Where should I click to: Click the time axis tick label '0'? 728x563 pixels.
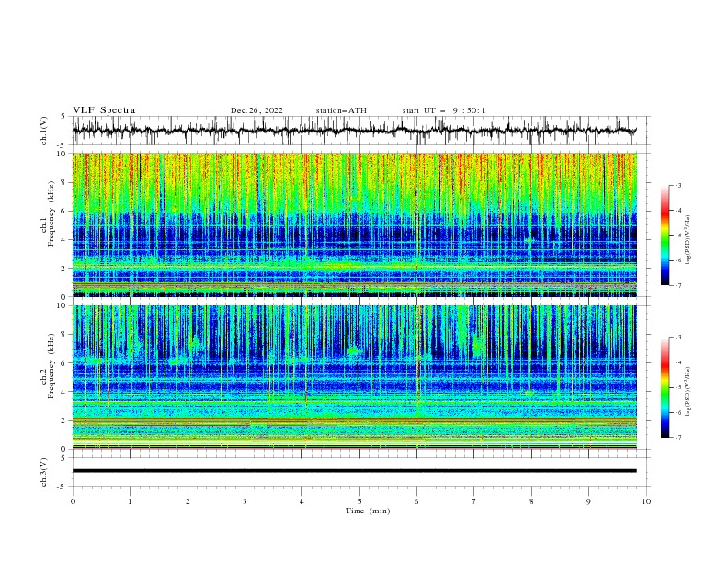tap(73, 501)
